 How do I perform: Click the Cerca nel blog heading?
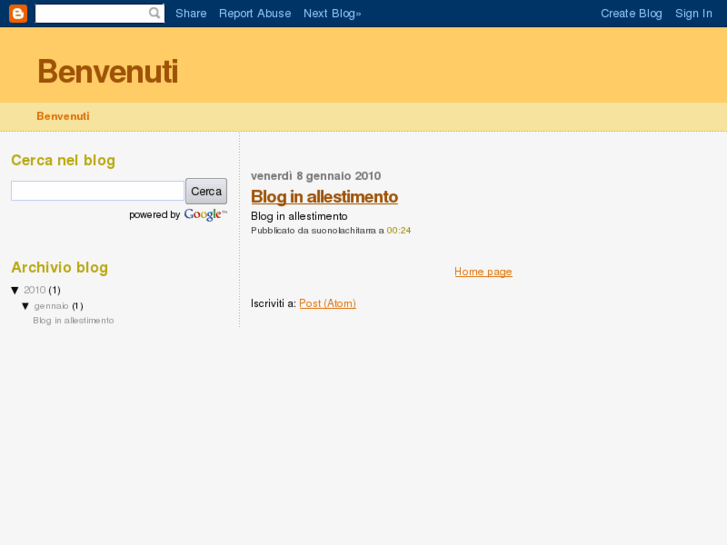coord(63,160)
